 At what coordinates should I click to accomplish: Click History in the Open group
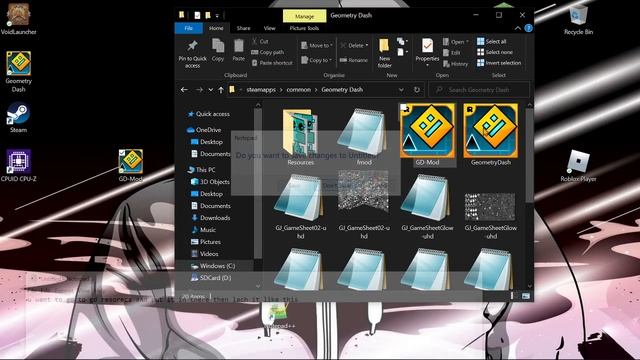[456, 64]
